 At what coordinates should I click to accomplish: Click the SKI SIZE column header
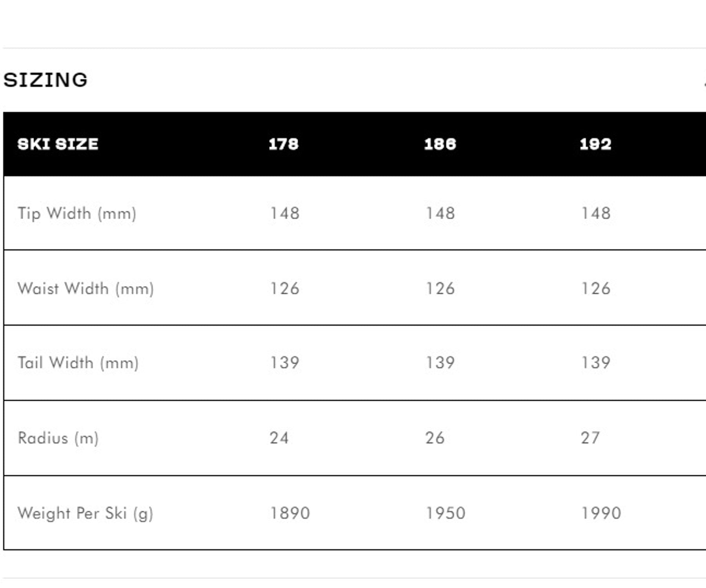(58, 144)
